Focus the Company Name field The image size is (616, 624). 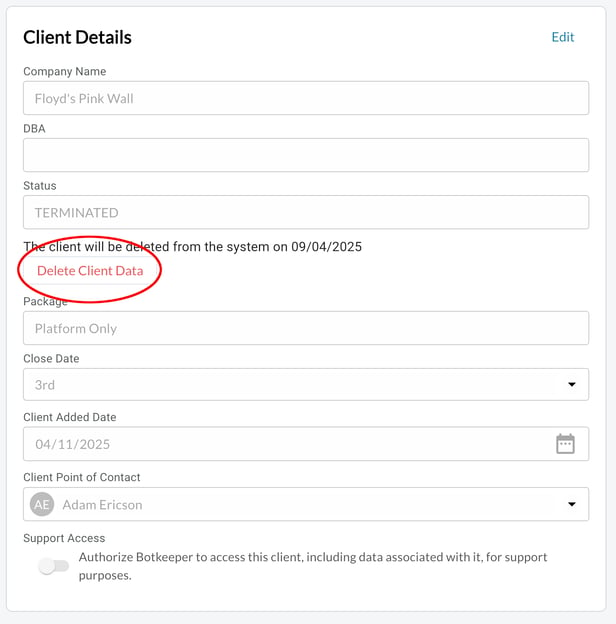(306, 98)
